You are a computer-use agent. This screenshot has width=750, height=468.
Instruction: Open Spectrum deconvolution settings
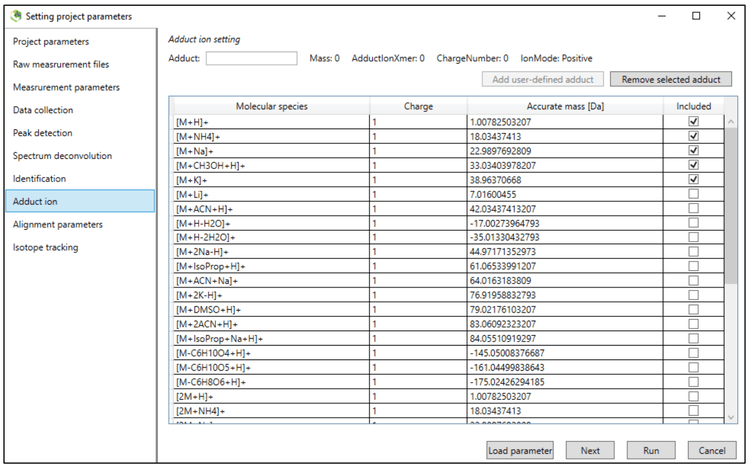coord(62,156)
